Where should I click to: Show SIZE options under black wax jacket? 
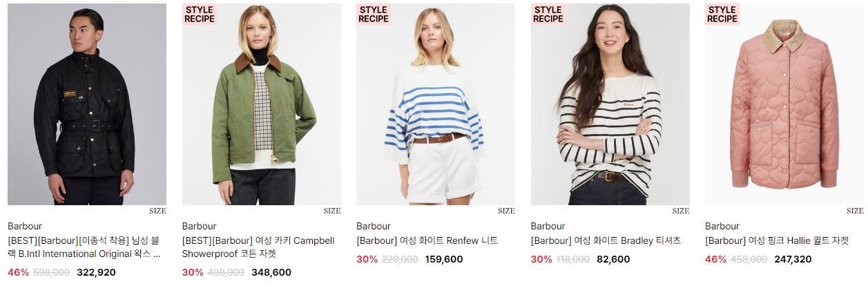pos(157,211)
